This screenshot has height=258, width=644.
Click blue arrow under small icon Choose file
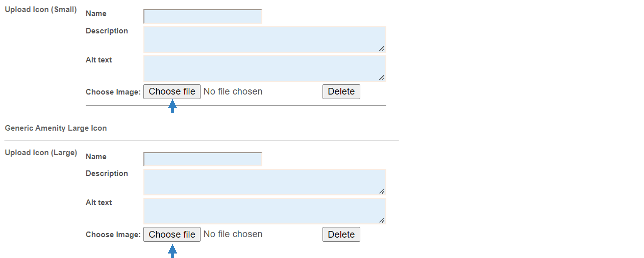[x=173, y=106]
